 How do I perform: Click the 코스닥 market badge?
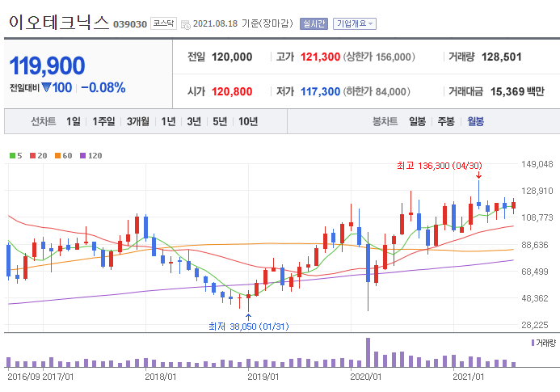[163, 23]
